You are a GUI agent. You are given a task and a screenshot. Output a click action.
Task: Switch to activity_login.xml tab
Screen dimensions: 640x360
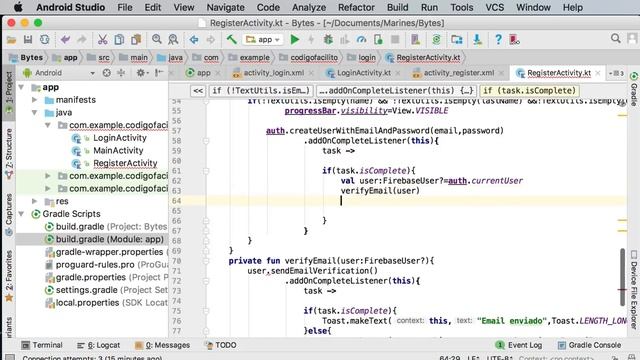pos(269,73)
